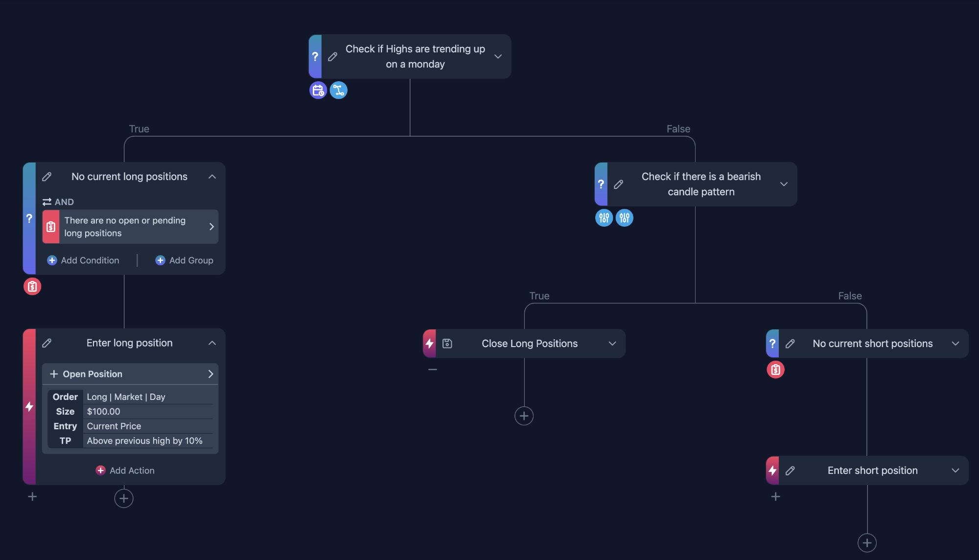The width and height of the screenshot is (979, 560).
Task: Click the red positions badge below No current long positions
Action: (32, 286)
